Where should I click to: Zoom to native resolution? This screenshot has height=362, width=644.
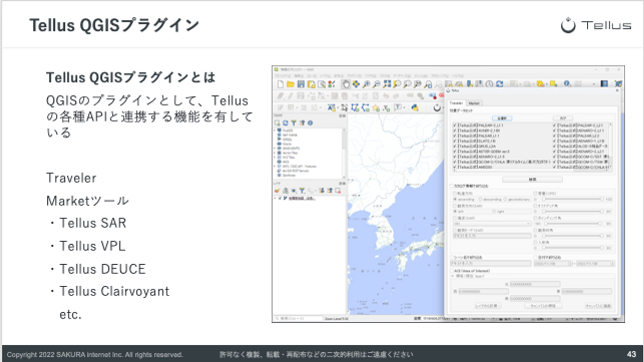coord(418,84)
